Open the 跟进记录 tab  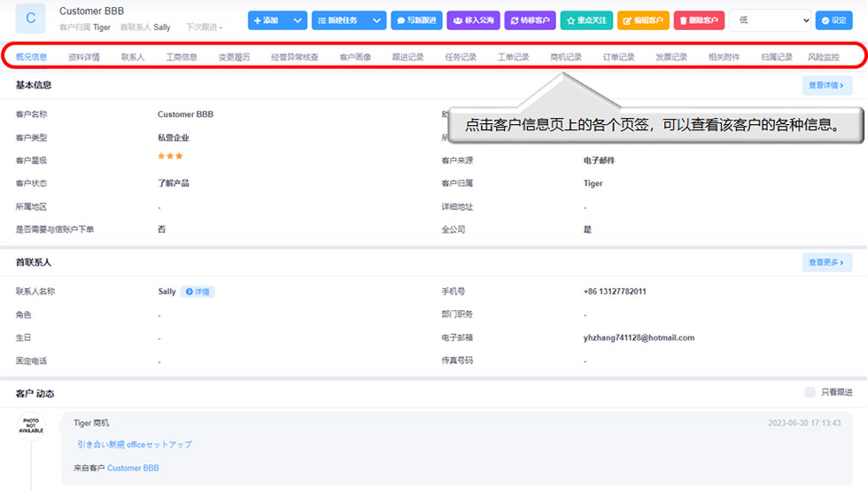407,58
